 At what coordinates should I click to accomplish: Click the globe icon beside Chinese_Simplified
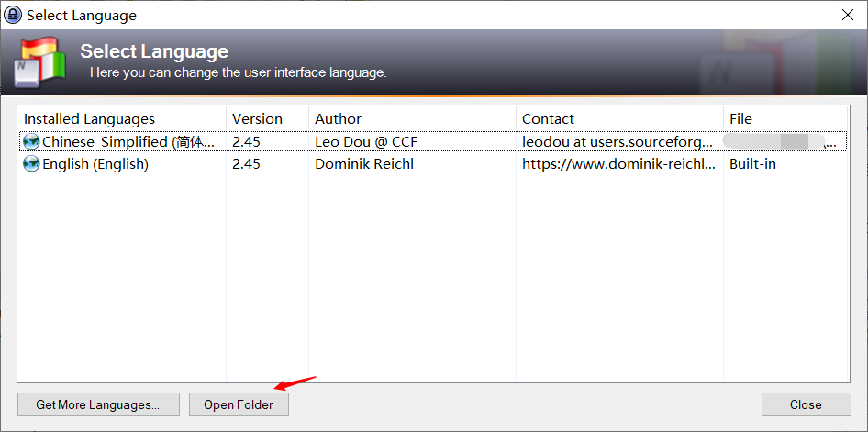pos(31,141)
